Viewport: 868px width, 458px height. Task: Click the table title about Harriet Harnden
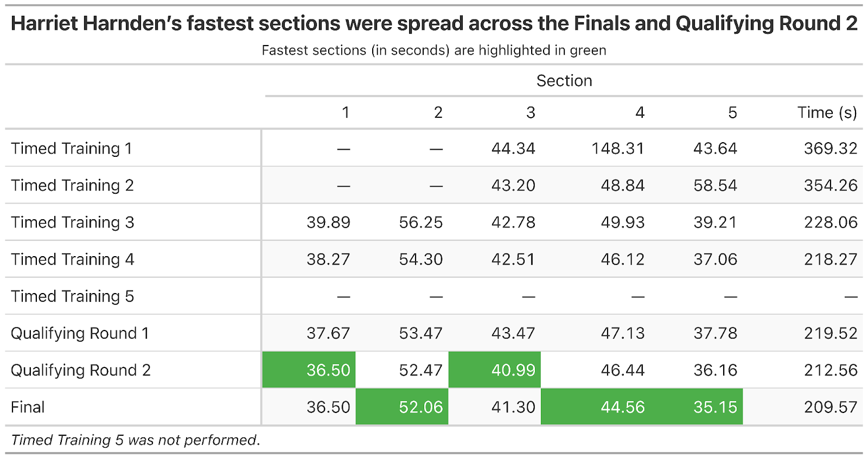coord(434,24)
